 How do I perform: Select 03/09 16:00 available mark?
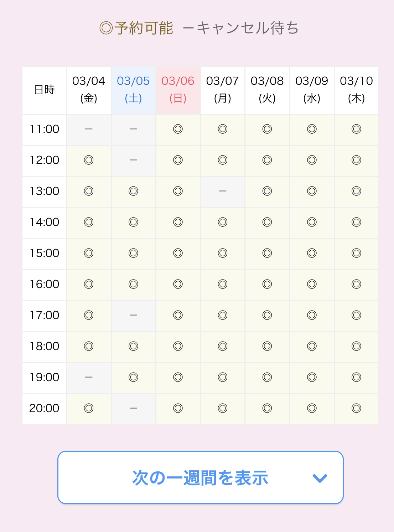coord(312,284)
